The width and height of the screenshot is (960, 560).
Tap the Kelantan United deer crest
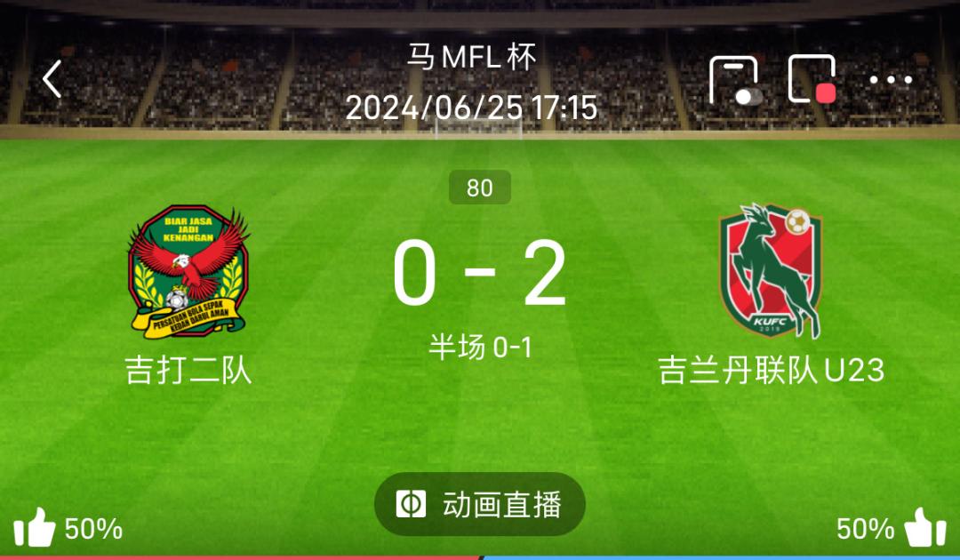pyautogui.click(x=771, y=270)
